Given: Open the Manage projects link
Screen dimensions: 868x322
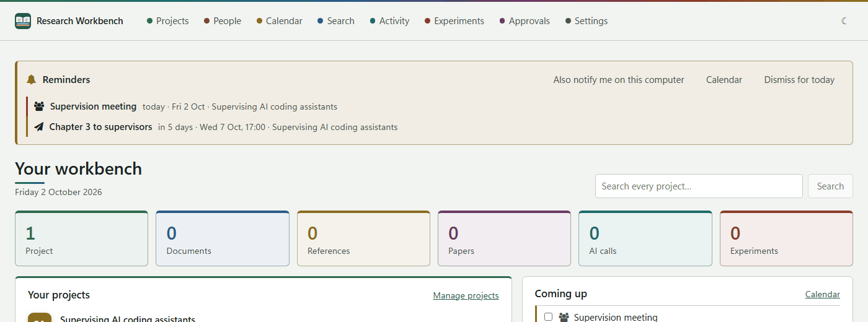Looking at the screenshot, I should pos(466,296).
